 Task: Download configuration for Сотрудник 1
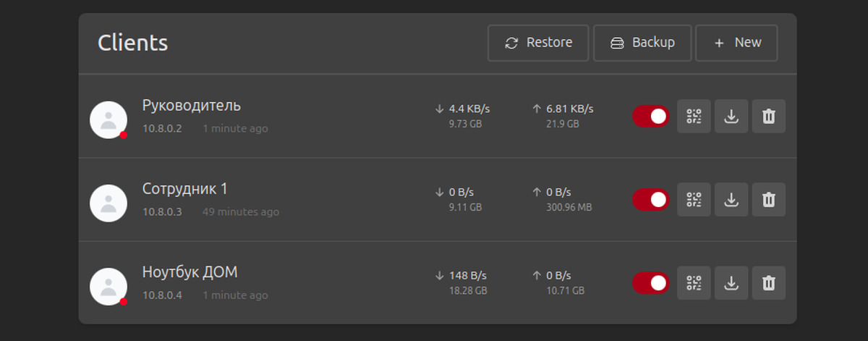(x=731, y=200)
